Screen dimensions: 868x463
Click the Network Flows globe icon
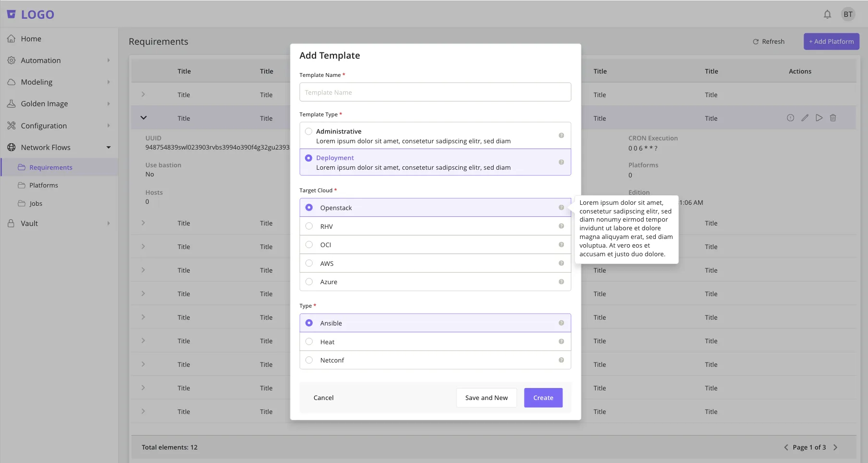click(x=11, y=148)
